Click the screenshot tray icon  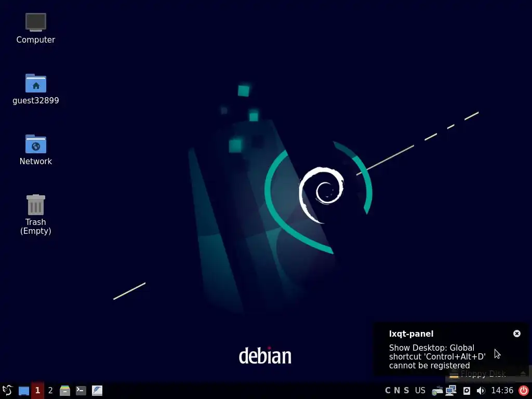(x=467, y=391)
